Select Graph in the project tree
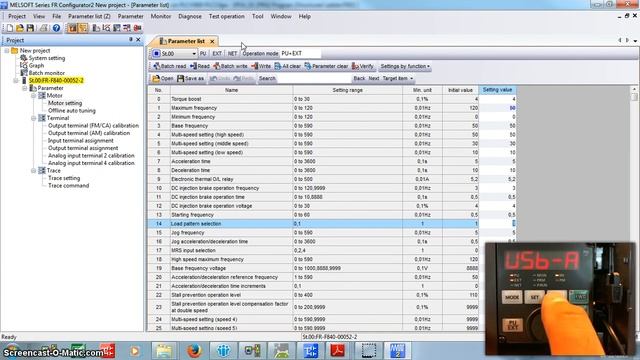The width and height of the screenshot is (640, 360). pos(36,65)
